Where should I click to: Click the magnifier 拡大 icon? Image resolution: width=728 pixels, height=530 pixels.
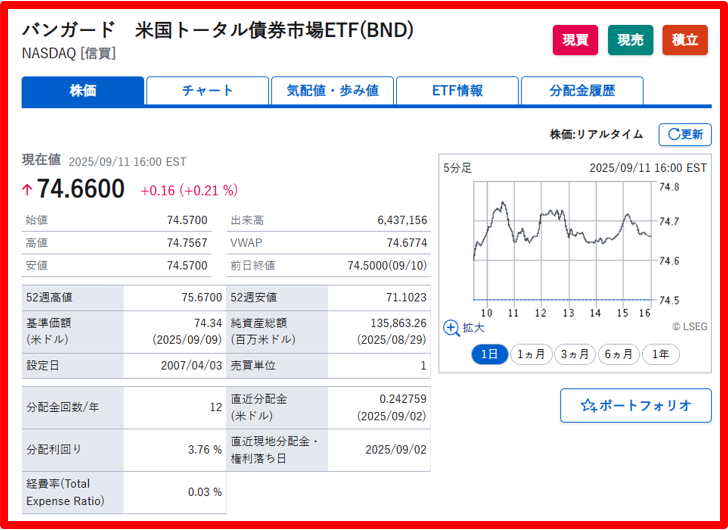pyautogui.click(x=451, y=328)
